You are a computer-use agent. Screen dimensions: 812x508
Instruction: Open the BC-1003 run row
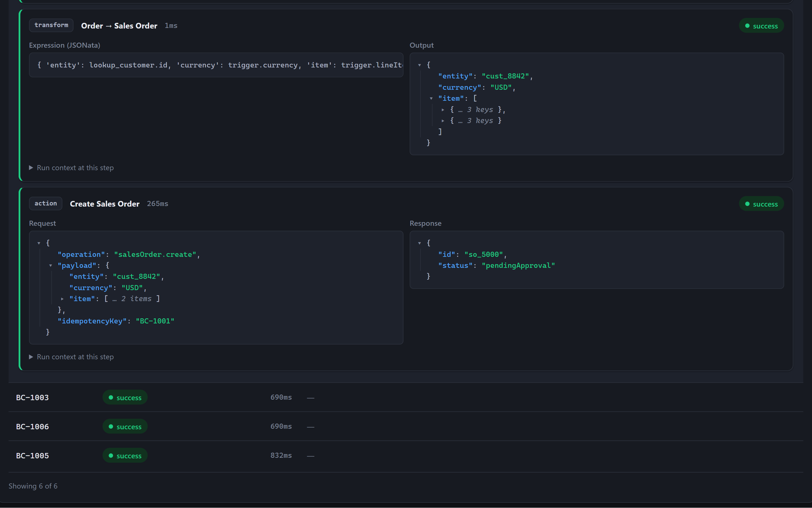pos(406,397)
